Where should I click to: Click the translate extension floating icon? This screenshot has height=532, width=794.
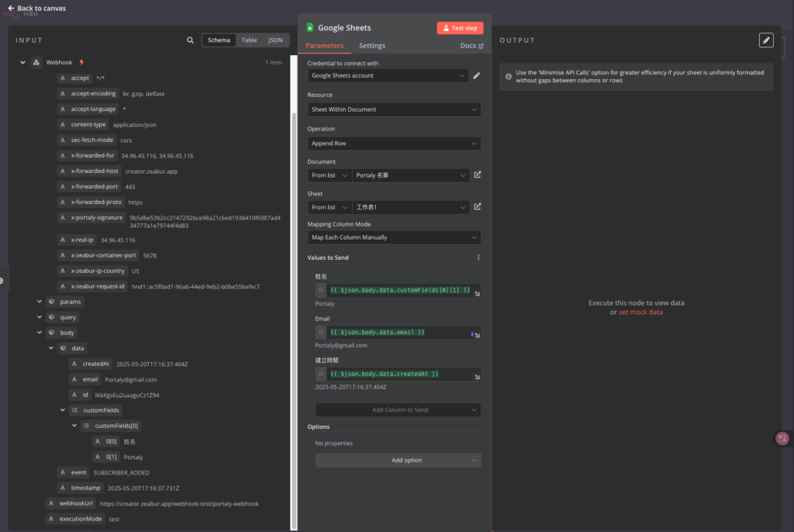(x=782, y=438)
